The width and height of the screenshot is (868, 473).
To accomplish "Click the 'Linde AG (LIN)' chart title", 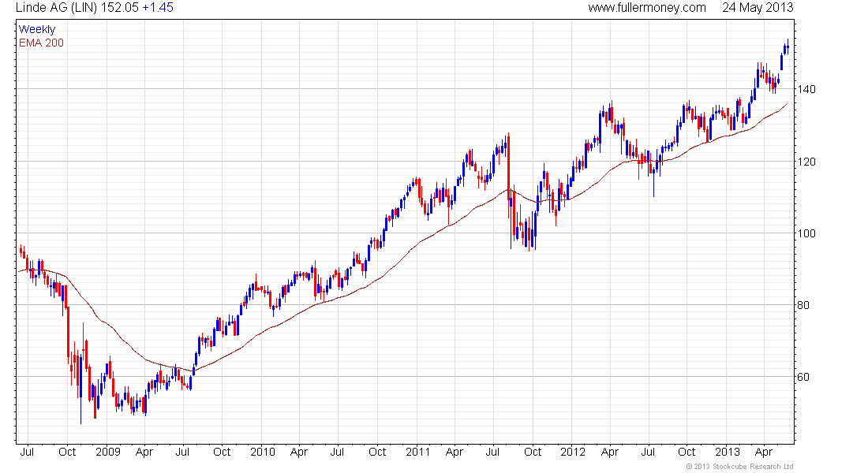I will [x=57, y=8].
